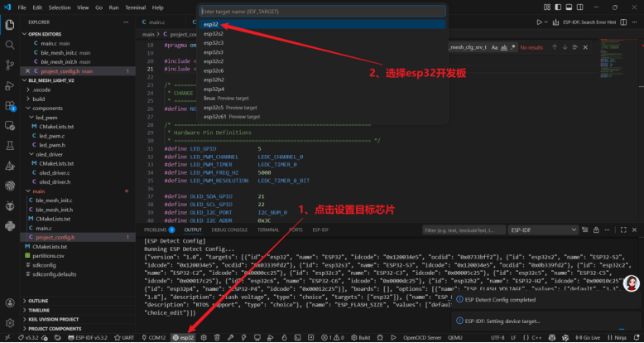Click OpenOCD Server in status bar
This screenshot has height=343, width=644.
[x=422, y=338]
